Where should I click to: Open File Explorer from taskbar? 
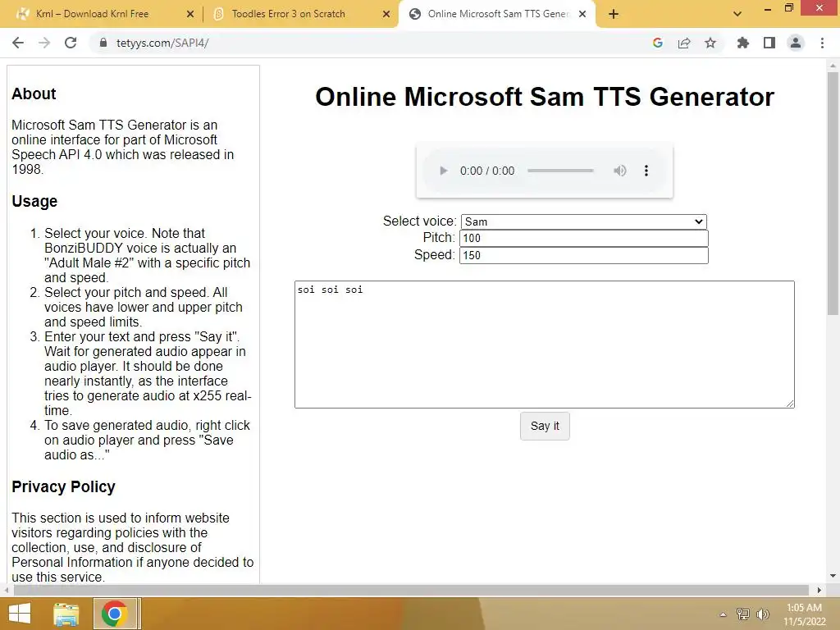click(66, 614)
